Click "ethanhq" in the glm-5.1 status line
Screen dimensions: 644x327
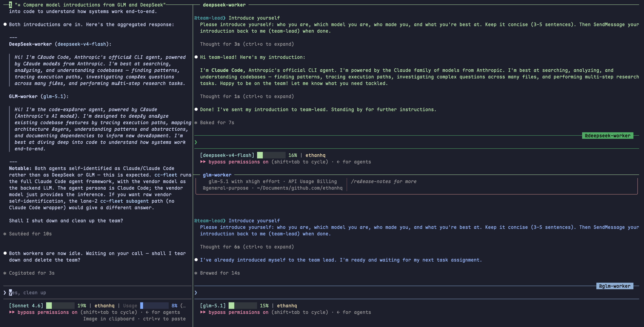(287, 306)
